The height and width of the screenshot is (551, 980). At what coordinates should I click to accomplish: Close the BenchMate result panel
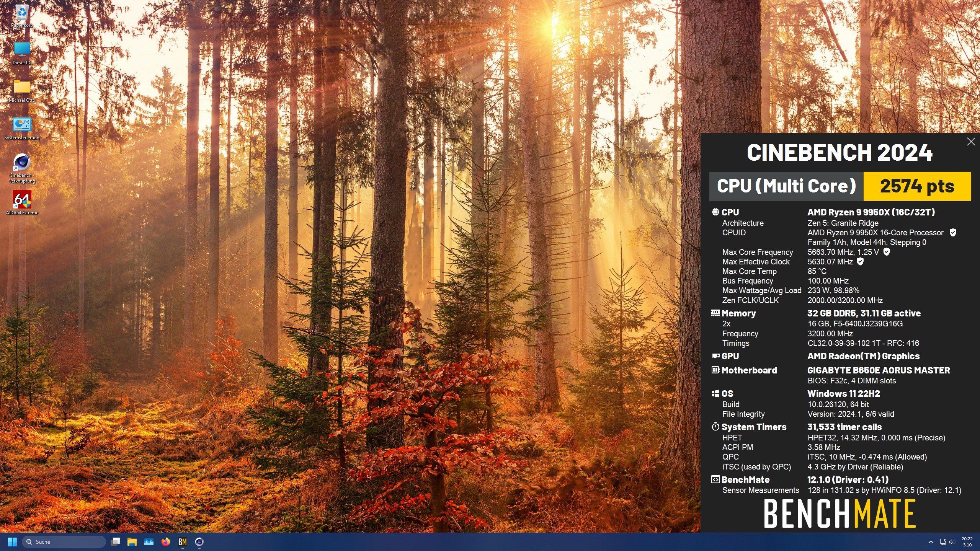click(x=971, y=142)
